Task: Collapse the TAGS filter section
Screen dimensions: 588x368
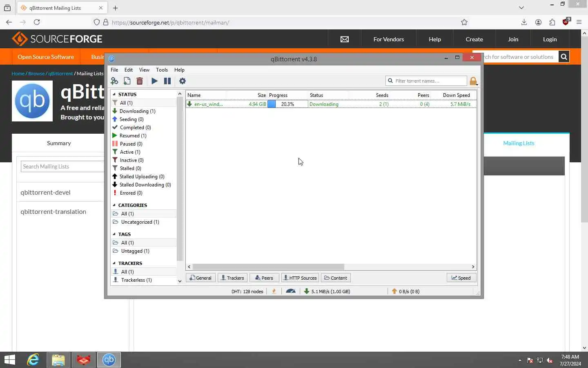Action: click(114, 234)
